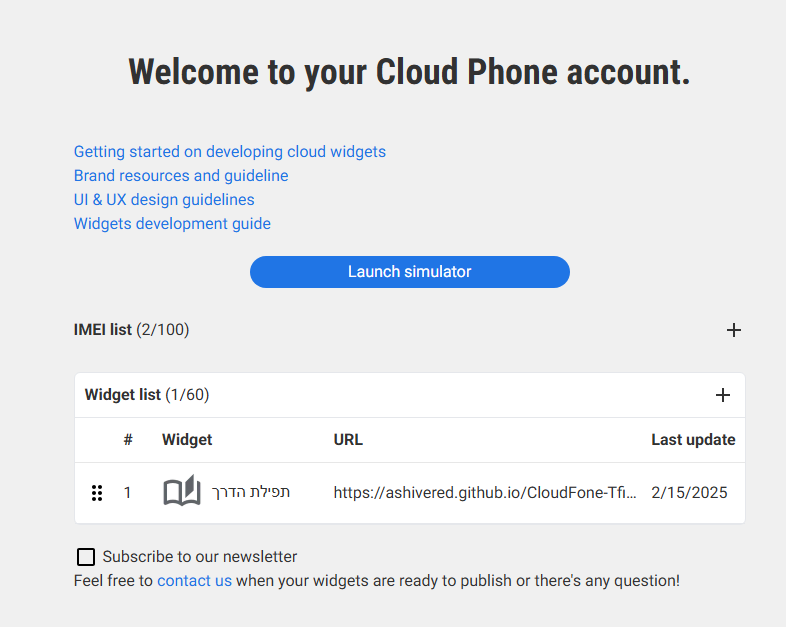This screenshot has width=786, height=627.
Task: Enable the newsletter subscription checkbox
Action: pos(87,557)
